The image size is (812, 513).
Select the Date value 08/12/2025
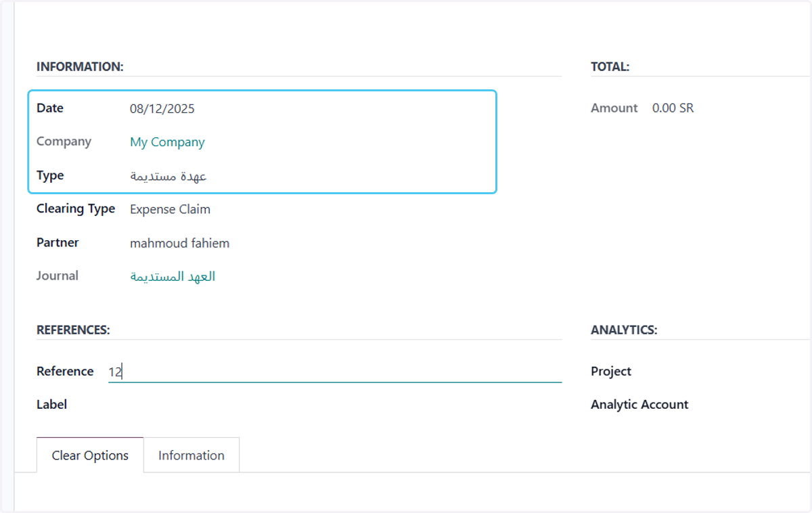click(162, 108)
